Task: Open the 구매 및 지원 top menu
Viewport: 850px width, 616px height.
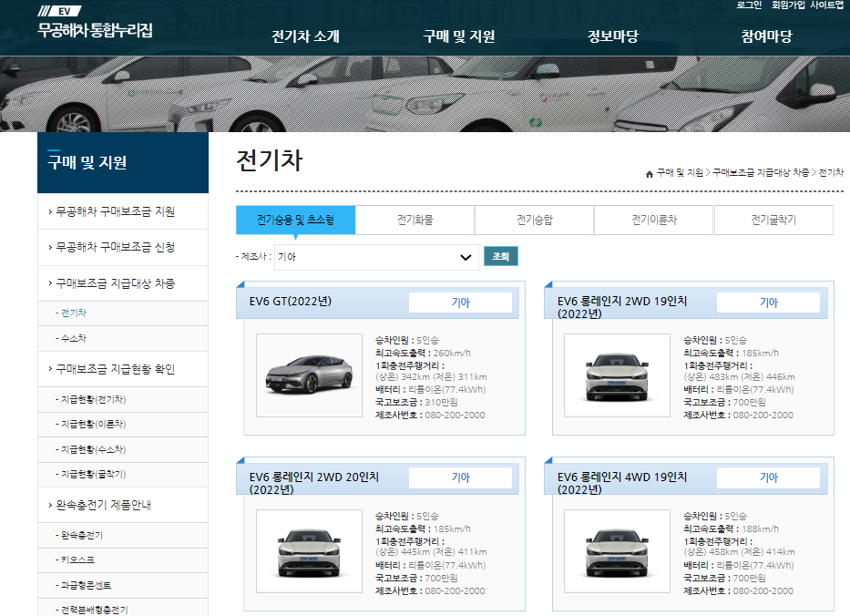Action: point(458,36)
